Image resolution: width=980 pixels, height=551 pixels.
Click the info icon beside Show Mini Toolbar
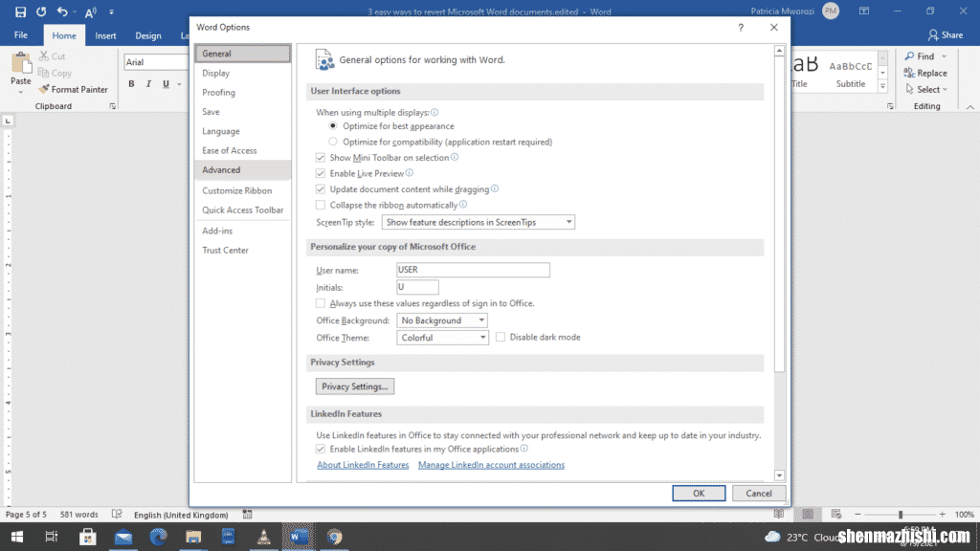pyautogui.click(x=455, y=157)
